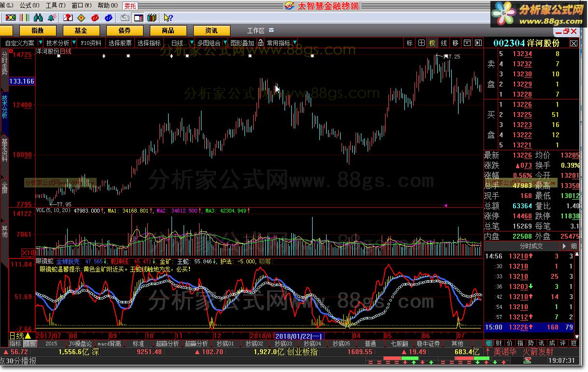This screenshot has height=372, width=588.
Task: Click the blue circular toolbar icon
Action: [x=109, y=18]
